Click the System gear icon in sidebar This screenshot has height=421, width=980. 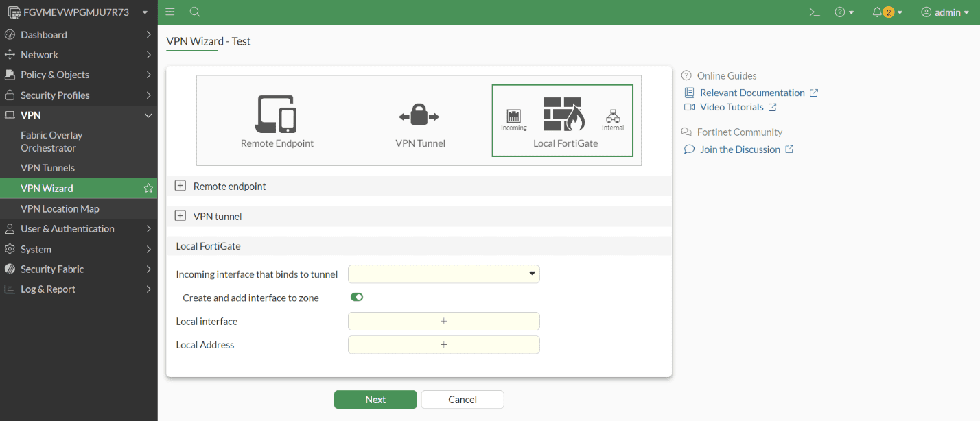point(10,249)
